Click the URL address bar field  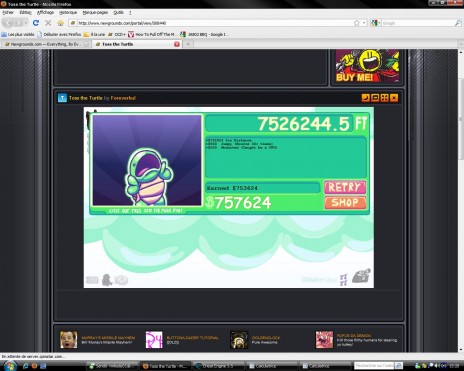(215, 23)
